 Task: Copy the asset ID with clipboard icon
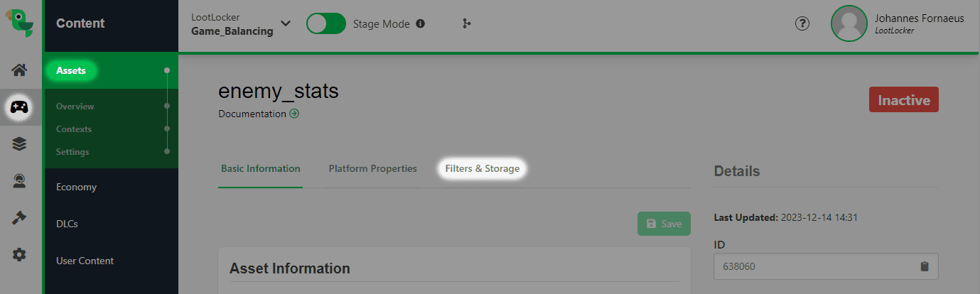tap(924, 267)
